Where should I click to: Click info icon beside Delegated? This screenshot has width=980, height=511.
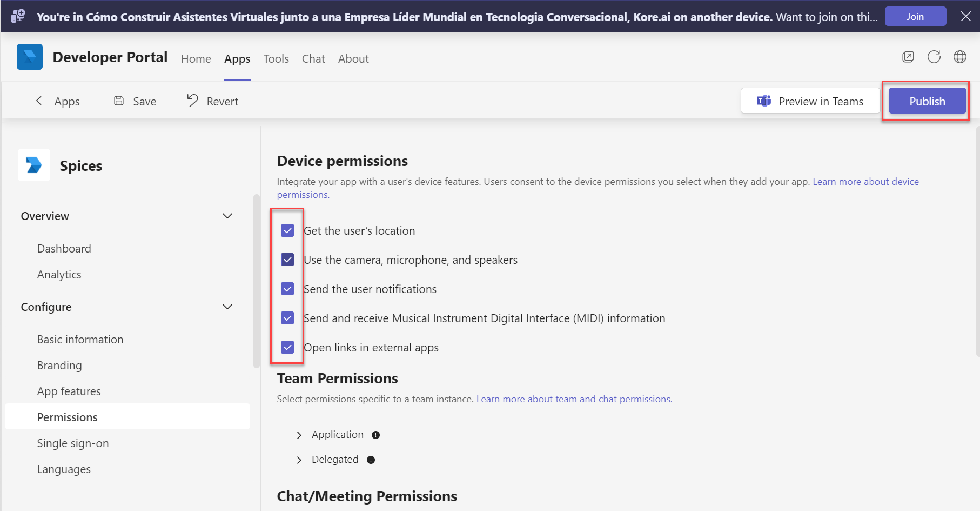[371, 460]
